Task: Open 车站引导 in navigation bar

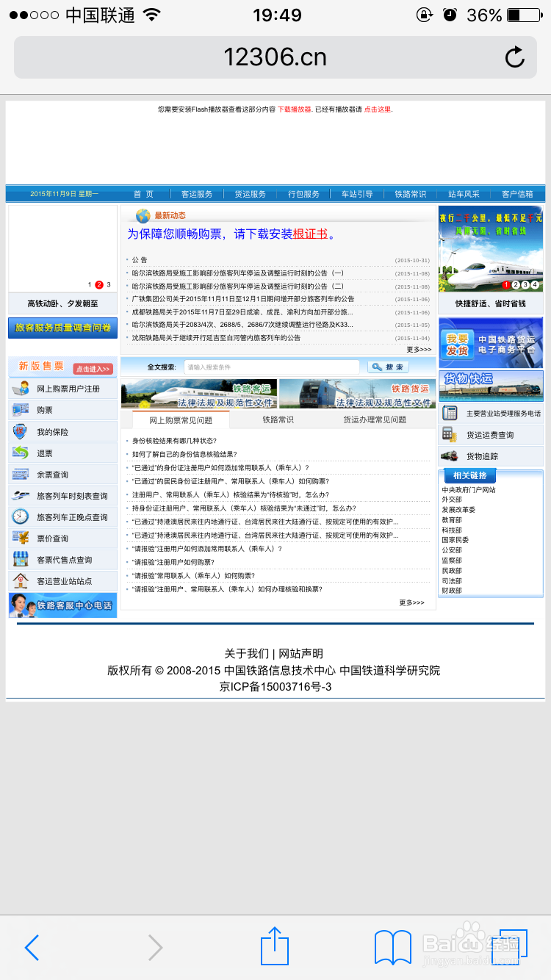Action: coord(357,194)
